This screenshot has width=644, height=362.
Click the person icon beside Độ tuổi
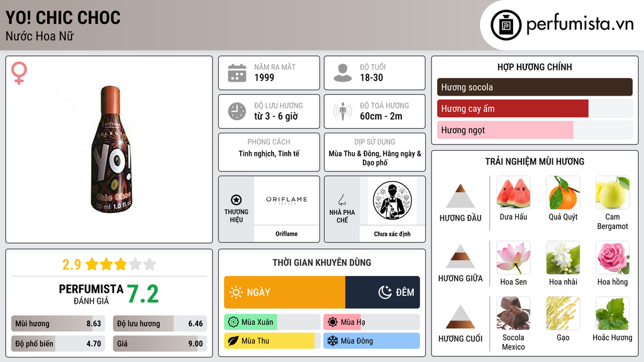pyautogui.click(x=343, y=73)
